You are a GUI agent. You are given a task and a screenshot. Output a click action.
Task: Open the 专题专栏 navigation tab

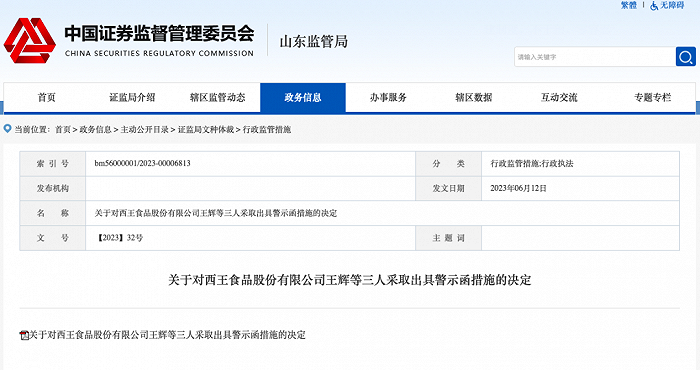[x=653, y=97]
